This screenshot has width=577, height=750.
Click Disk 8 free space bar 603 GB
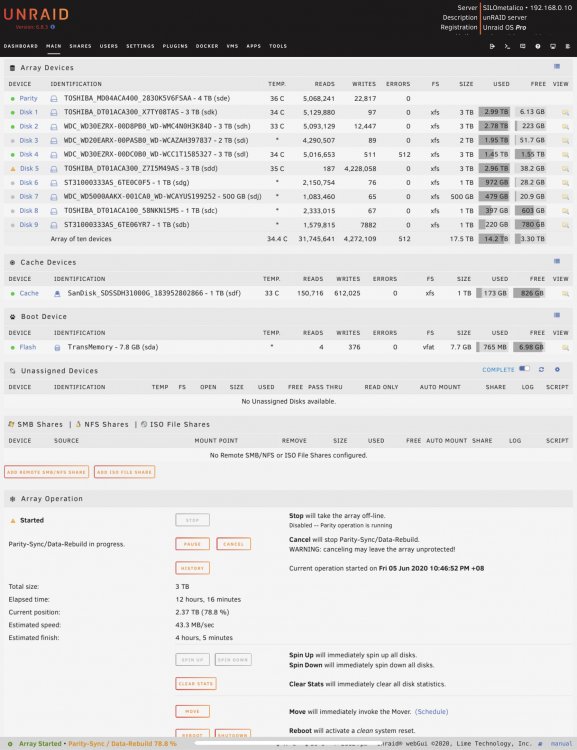pyautogui.click(x=531, y=211)
